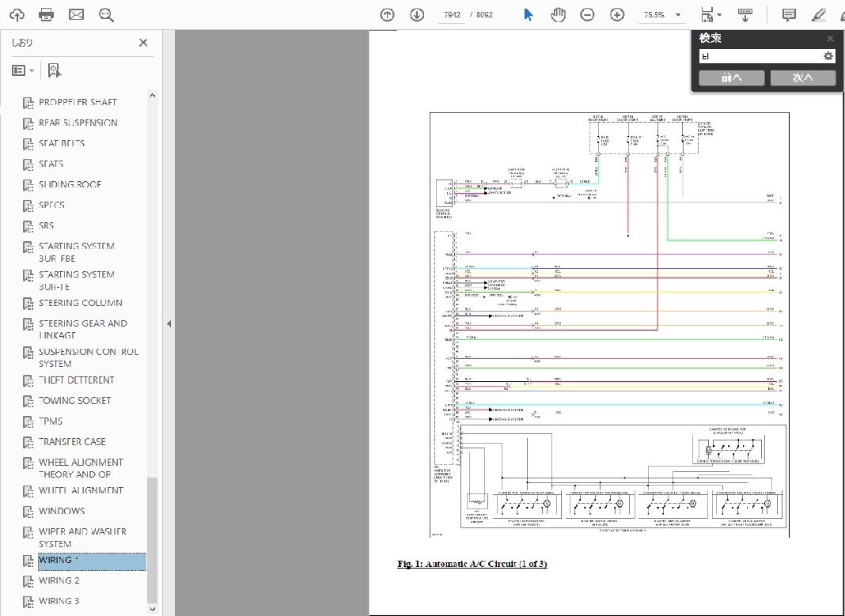The width and height of the screenshot is (845, 616).
Task: Choose the arrow selection tool
Action: coord(529,15)
